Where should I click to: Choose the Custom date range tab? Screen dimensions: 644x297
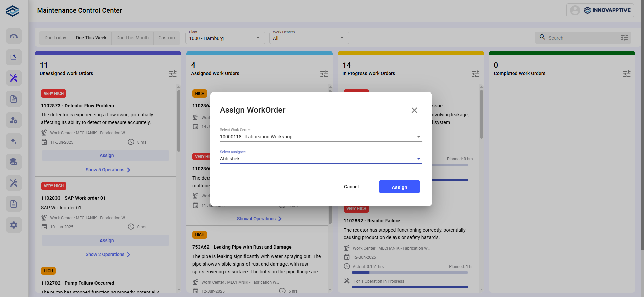(166, 38)
